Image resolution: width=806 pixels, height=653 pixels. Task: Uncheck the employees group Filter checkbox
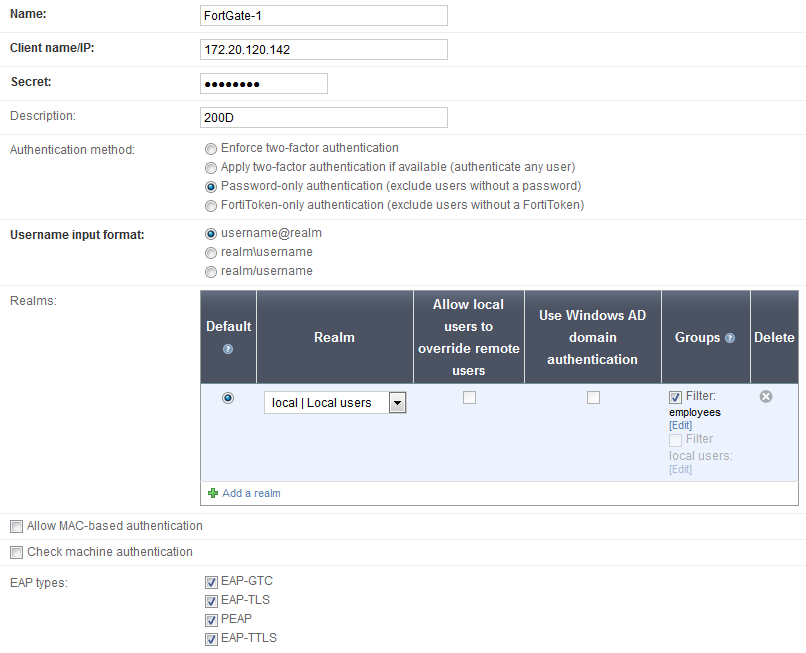click(x=676, y=397)
